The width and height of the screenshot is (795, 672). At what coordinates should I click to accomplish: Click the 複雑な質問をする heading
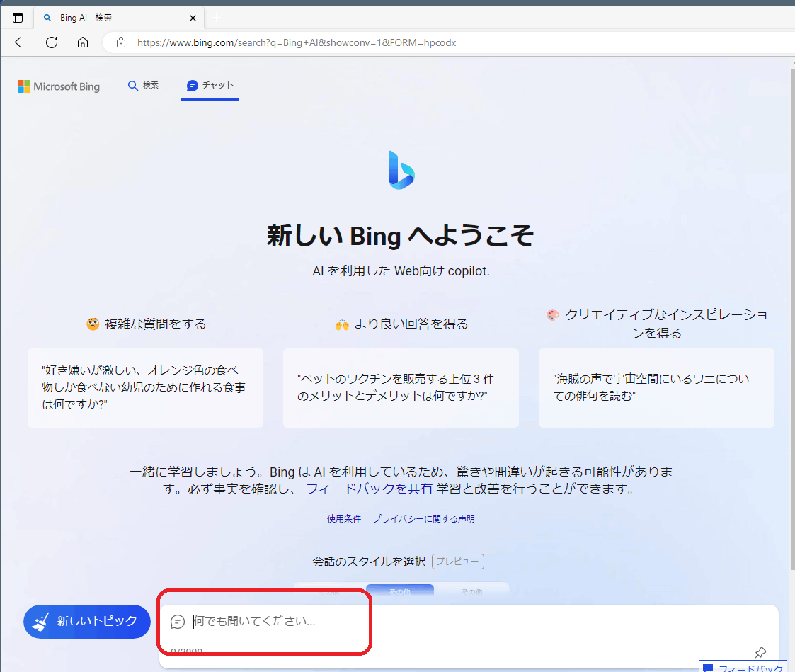click(147, 324)
